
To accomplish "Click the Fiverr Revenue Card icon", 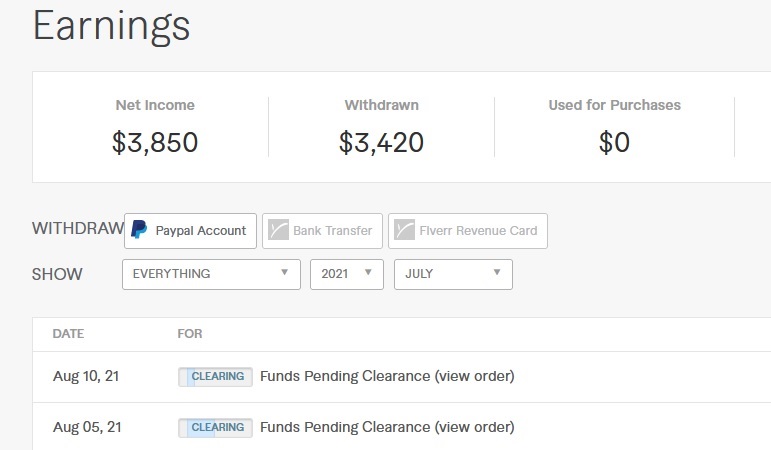I will click(403, 231).
